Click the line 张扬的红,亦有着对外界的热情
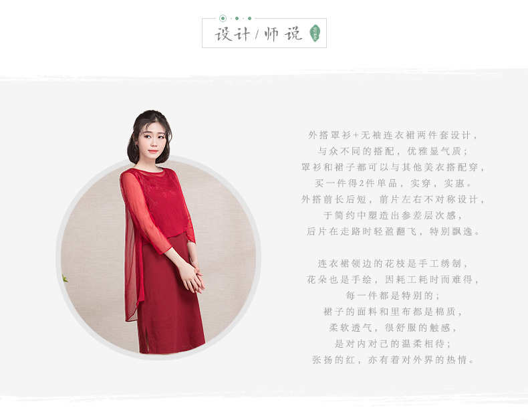Image resolution: width=528 pixels, height=420 pixels. pos(392,360)
